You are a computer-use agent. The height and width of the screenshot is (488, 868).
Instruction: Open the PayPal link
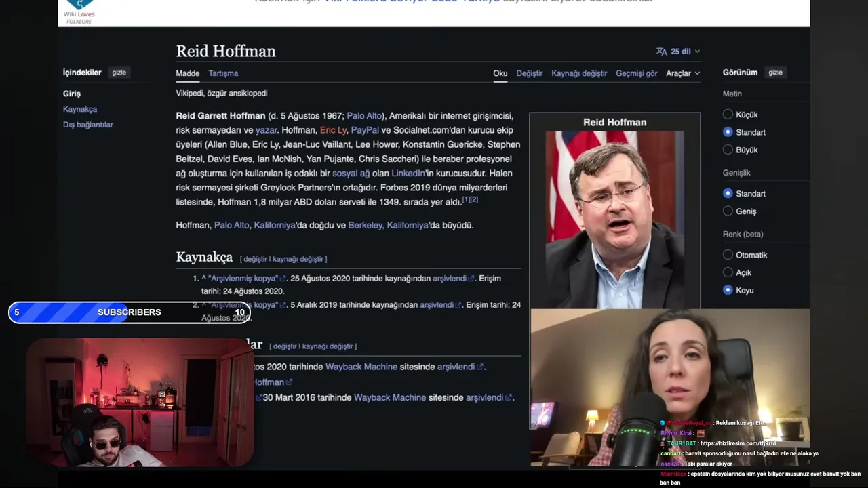(365, 130)
